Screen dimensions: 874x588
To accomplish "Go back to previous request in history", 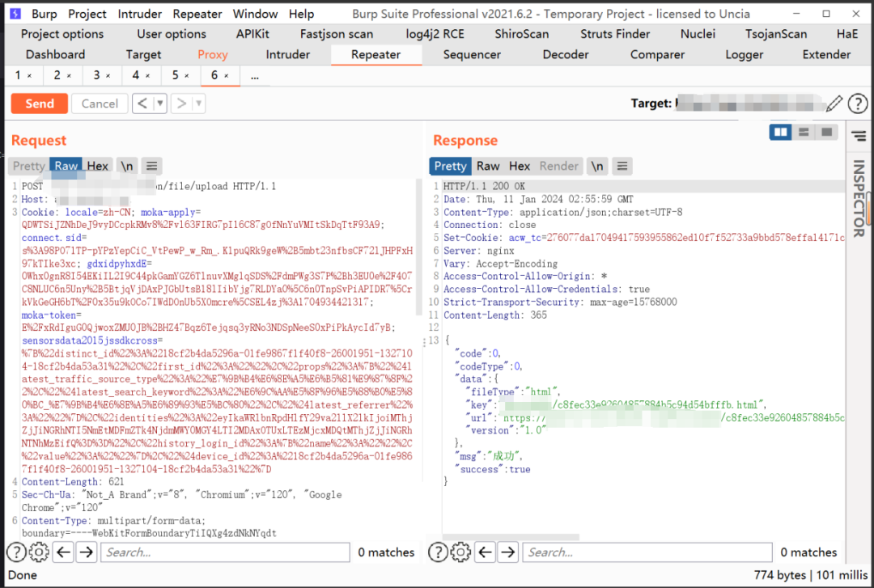I will (142, 104).
